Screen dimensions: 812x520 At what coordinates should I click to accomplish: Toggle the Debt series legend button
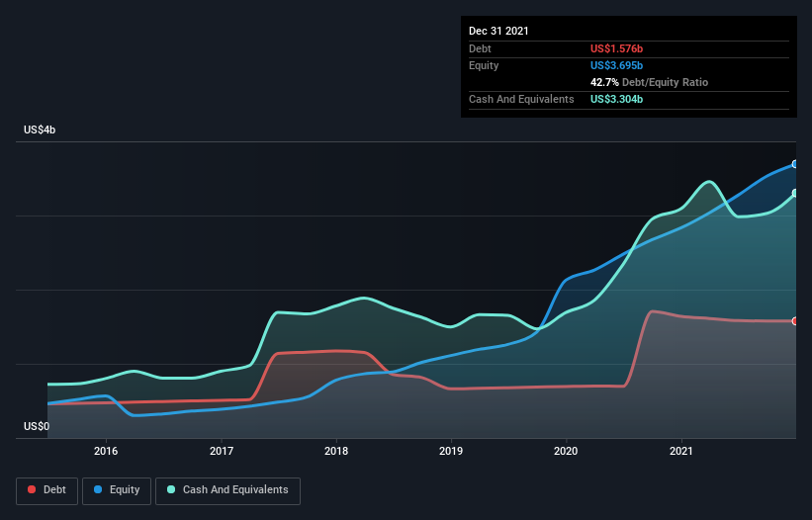point(46,490)
